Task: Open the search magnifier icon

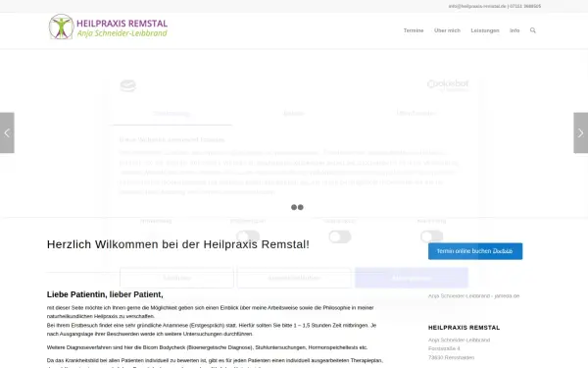Action: 532,30
